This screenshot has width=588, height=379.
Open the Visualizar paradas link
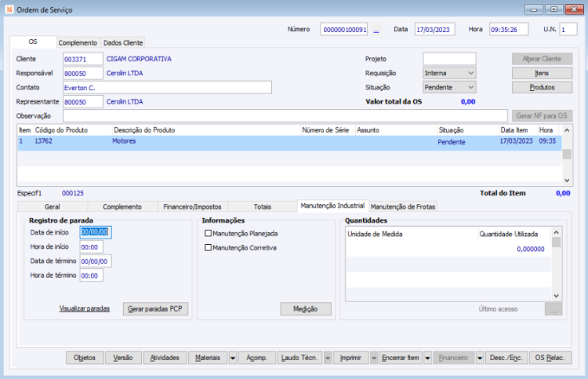85,309
